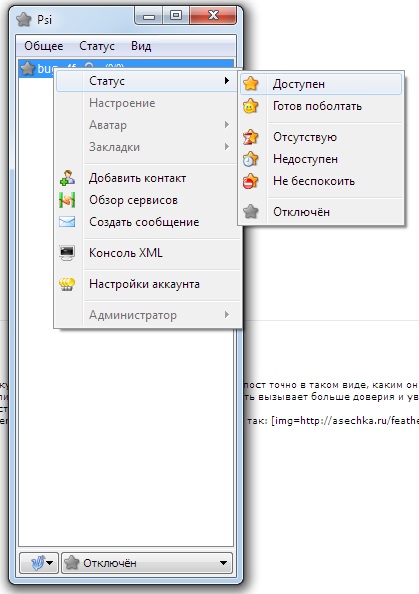The width and height of the screenshot is (419, 594).
Task: Click the Настройки аккаунта lightbulbs icon
Action: (x=67, y=284)
